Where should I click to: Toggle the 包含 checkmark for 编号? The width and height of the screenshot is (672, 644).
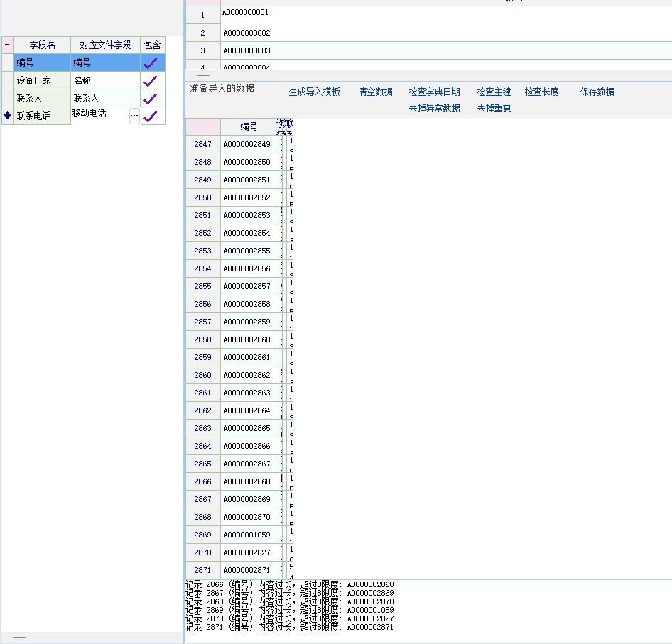(151, 62)
